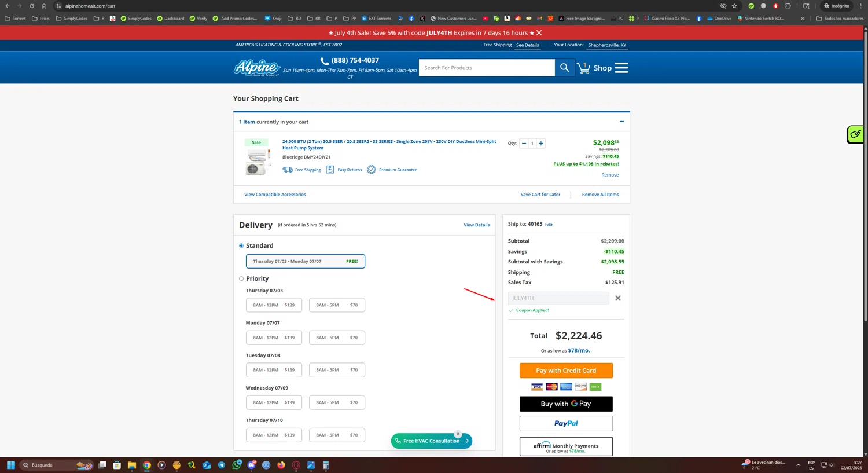Bookmark this page with the star

734,6
